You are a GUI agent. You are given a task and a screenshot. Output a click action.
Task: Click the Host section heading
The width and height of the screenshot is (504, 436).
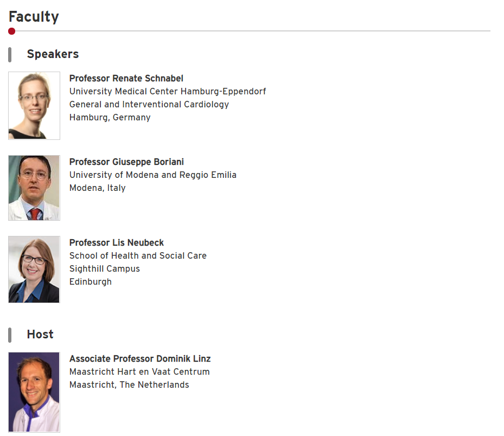click(x=40, y=334)
